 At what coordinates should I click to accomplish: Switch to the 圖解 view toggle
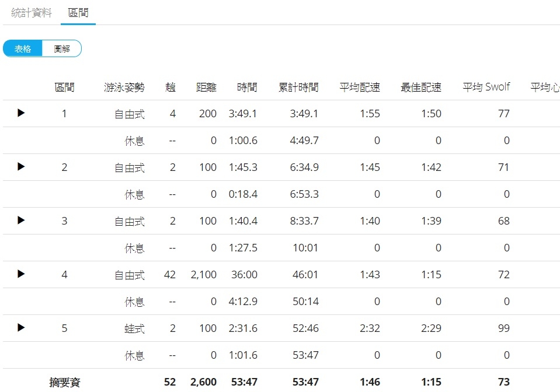tap(62, 48)
